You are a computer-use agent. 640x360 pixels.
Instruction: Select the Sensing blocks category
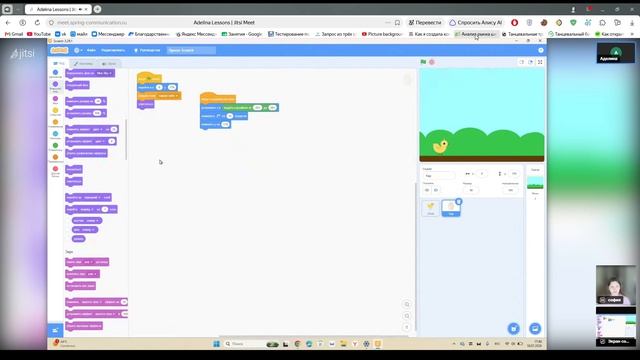coord(56,135)
